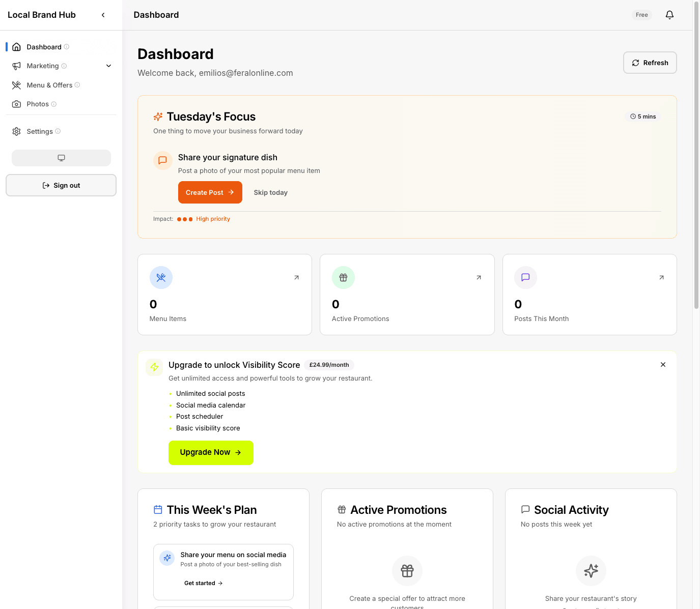Select Dashboard in the sidebar navigation

pos(44,46)
